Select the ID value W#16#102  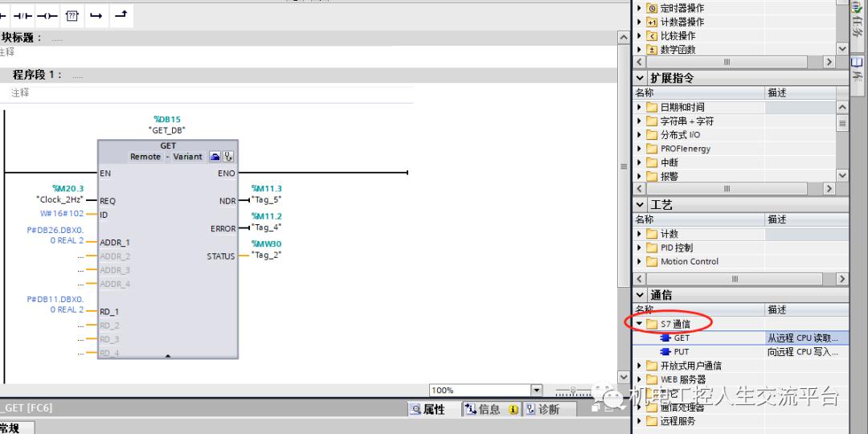[x=61, y=213]
